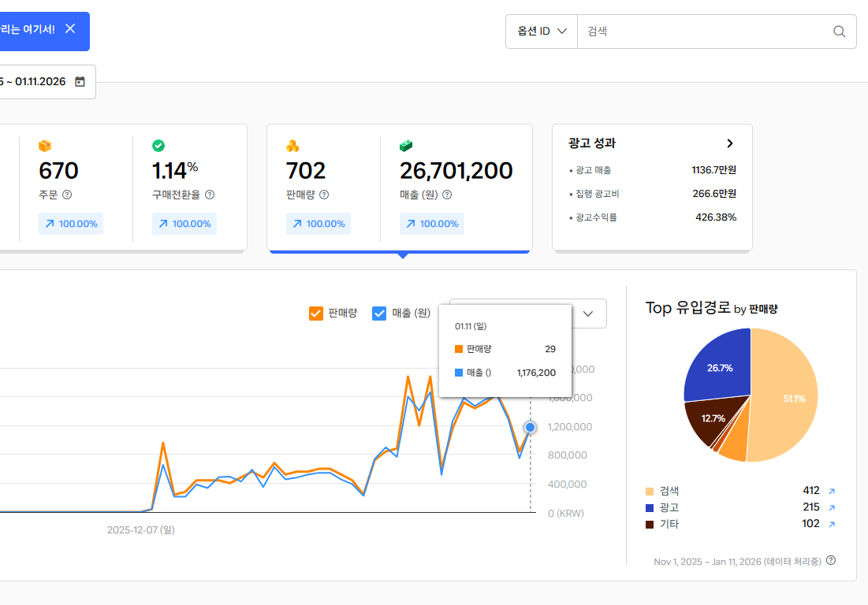The width and height of the screenshot is (868, 605).
Task: Open 검색 traffic source arrow link
Action: click(x=831, y=491)
